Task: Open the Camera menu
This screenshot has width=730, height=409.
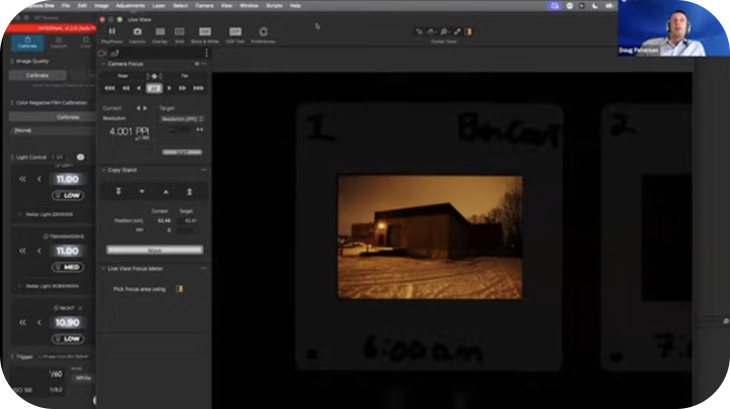Action: point(204,6)
